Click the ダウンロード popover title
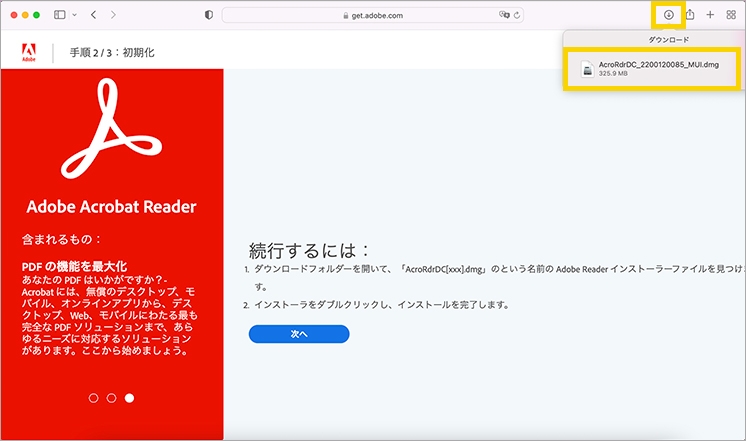The height and width of the screenshot is (441, 746). coord(668,39)
